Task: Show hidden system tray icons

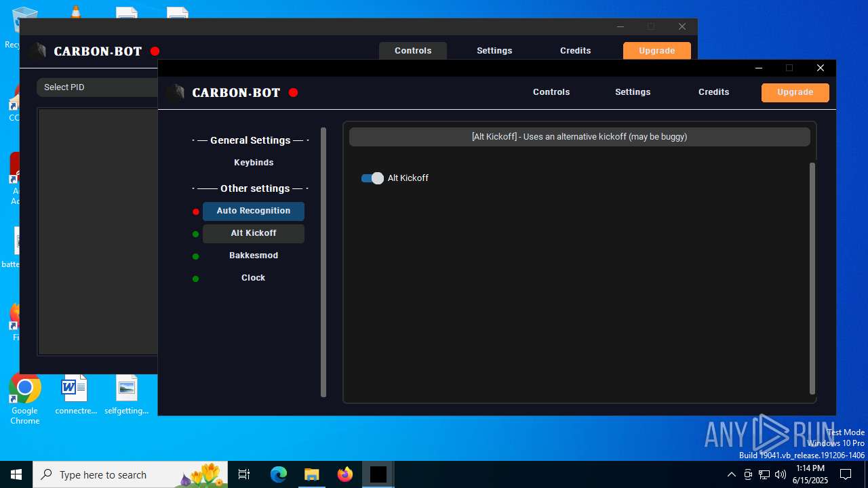Action: (731, 474)
